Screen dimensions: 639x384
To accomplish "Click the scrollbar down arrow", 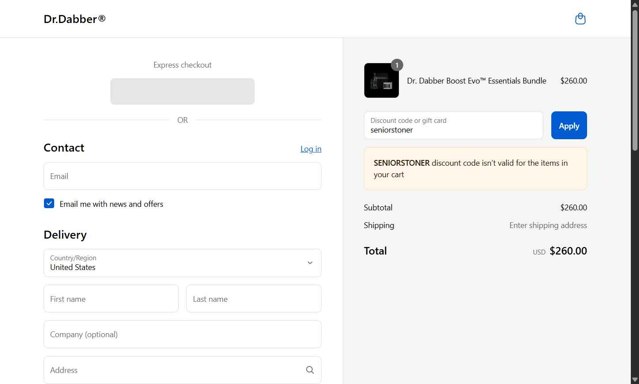I will click(635, 380).
